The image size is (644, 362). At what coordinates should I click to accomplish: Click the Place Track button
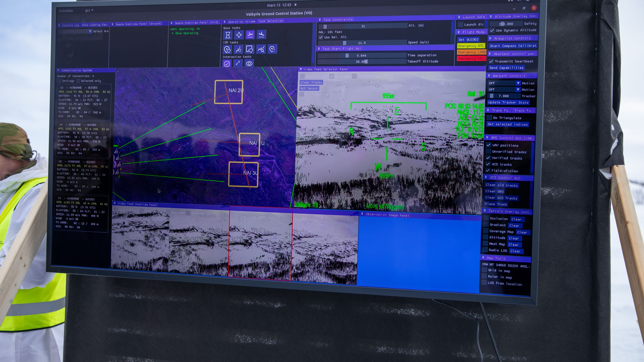point(496,204)
